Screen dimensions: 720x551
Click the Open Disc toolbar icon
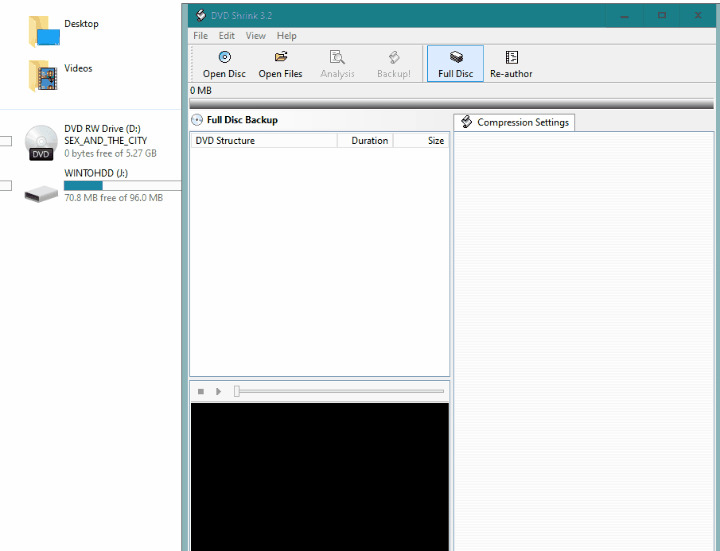[x=224, y=58]
